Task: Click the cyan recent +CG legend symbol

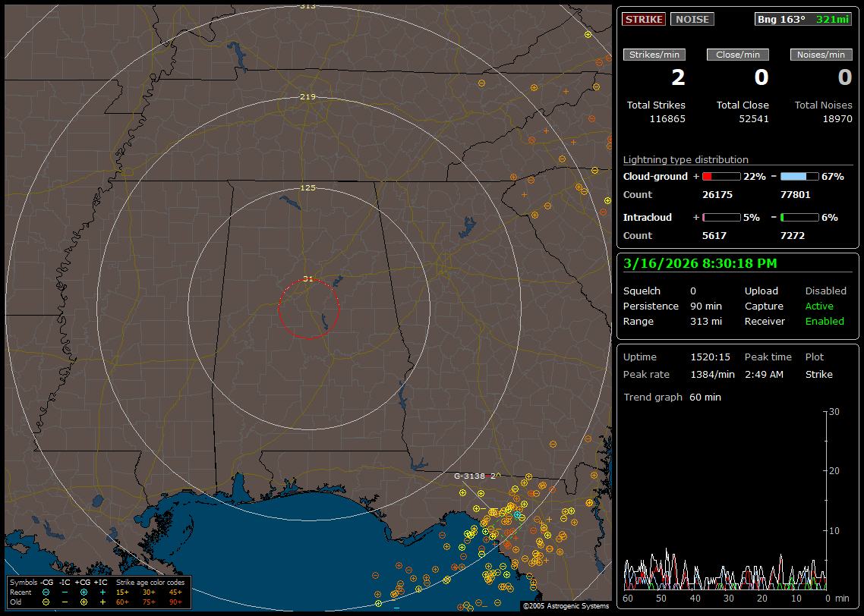Action: pos(84,592)
